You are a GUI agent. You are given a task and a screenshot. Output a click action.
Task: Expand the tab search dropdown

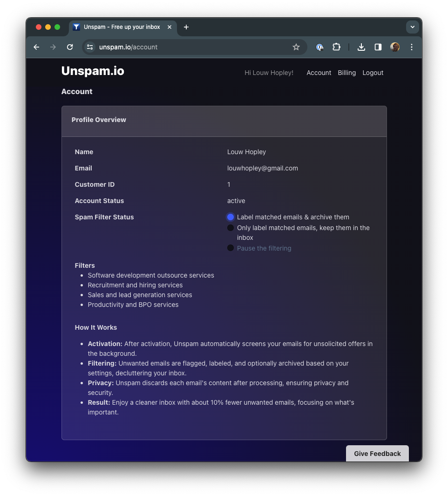412,27
